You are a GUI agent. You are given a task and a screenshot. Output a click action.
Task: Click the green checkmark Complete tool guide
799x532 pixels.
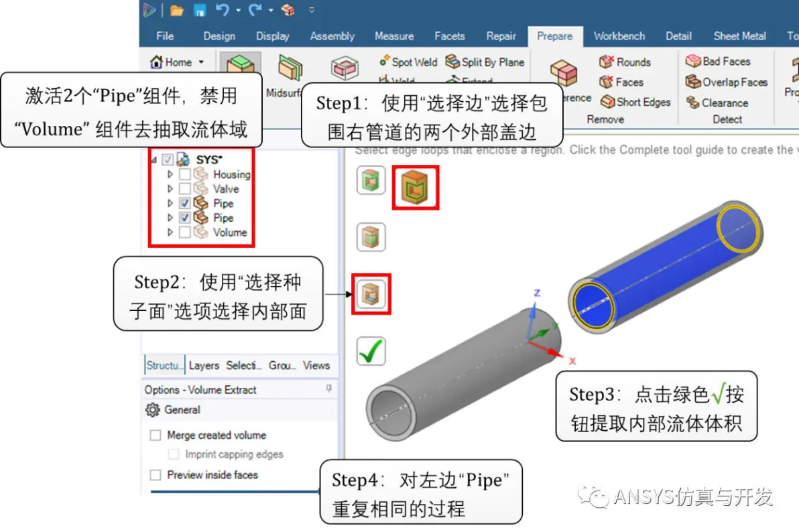coord(371,351)
